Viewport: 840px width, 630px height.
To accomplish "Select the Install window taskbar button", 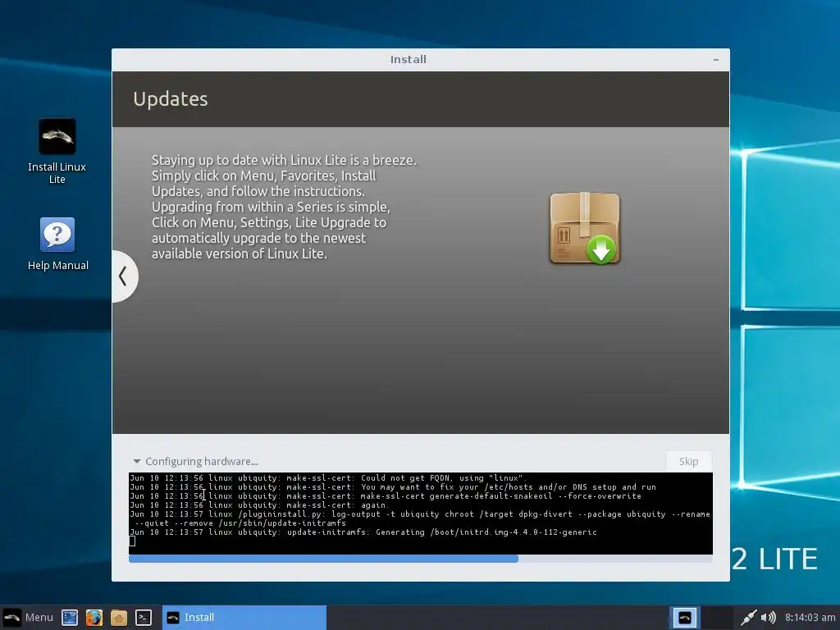I will (x=244, y=617).
